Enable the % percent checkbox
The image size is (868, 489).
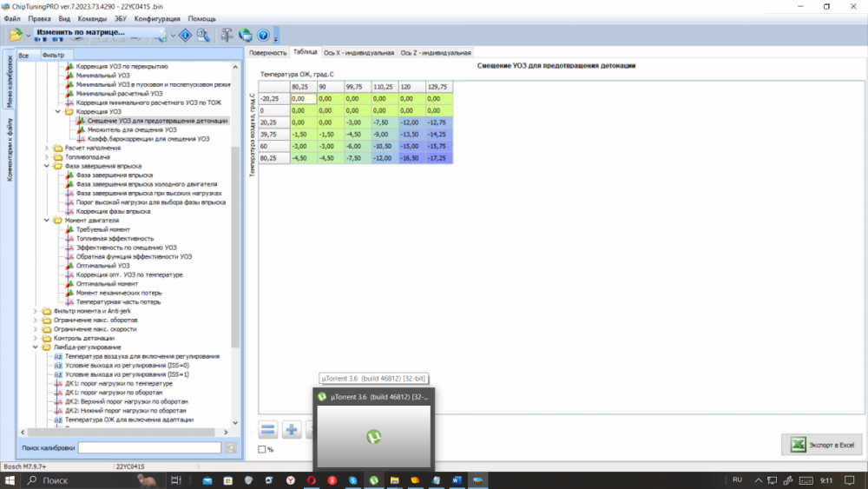263,449
